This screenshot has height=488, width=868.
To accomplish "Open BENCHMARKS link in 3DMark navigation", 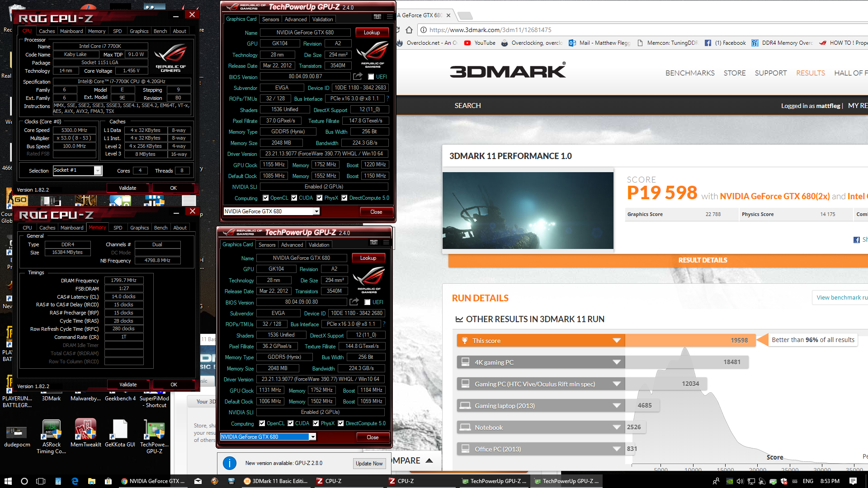I will pos(690,73).
